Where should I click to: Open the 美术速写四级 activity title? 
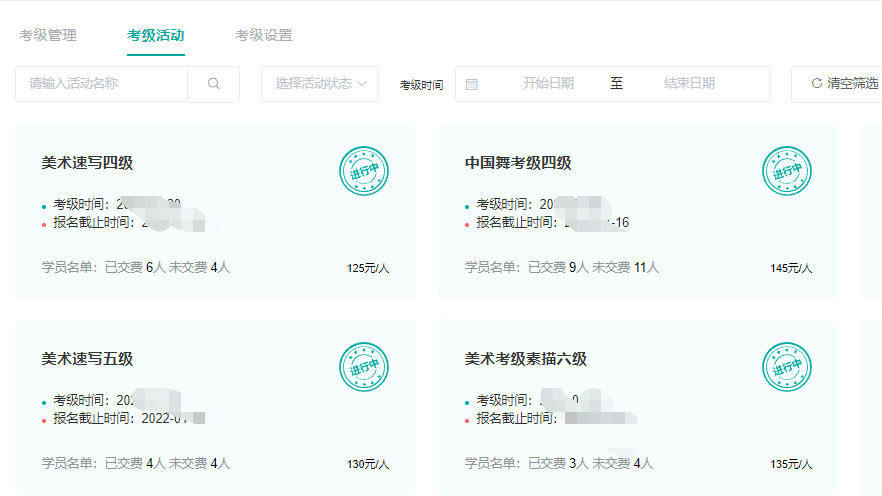point(87,163)
